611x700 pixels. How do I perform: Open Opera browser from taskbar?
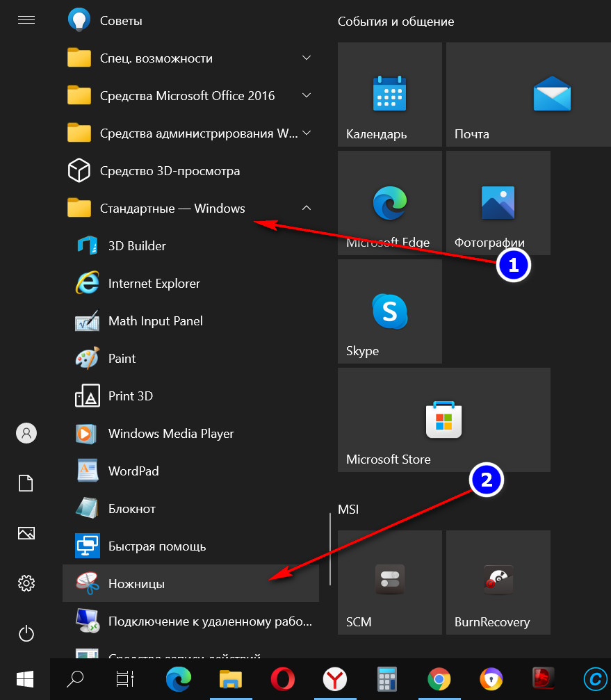283,679
